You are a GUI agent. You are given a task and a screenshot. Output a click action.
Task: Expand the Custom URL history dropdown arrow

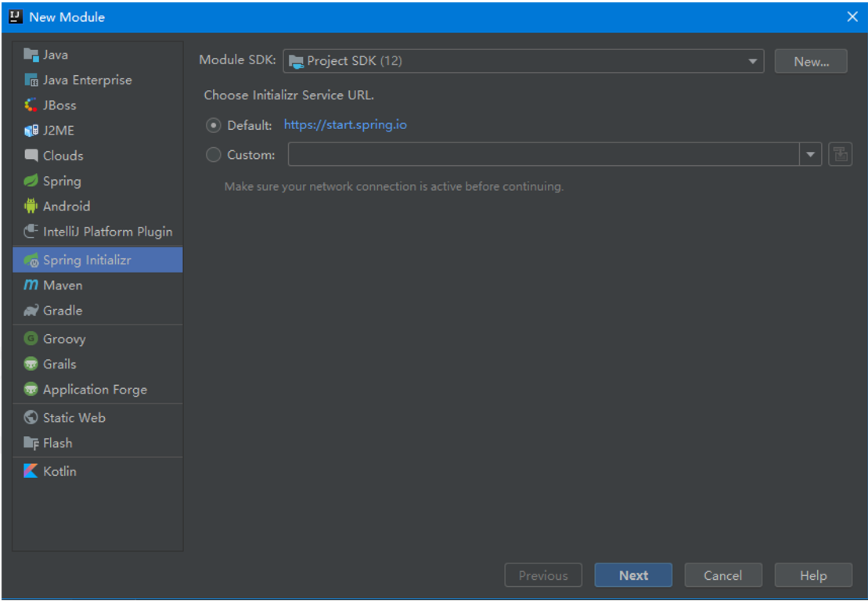[810, 154]
